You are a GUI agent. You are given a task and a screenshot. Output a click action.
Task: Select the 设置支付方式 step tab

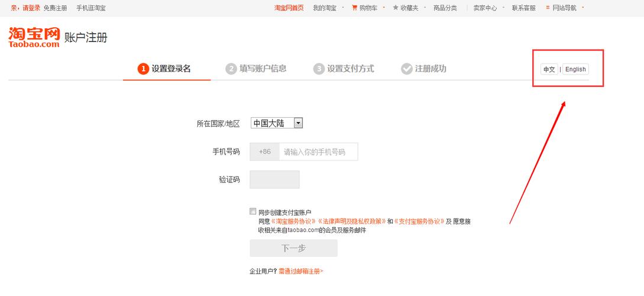[x=344, y=69]
